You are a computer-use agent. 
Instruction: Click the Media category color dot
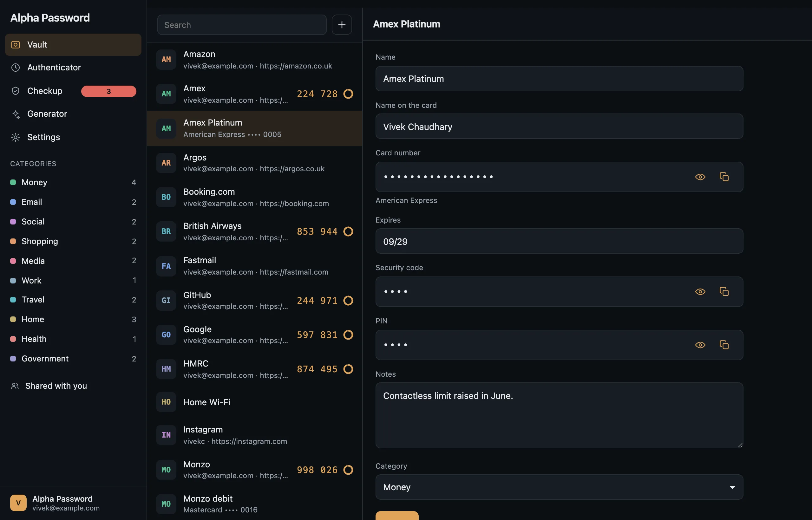point(13,261)
